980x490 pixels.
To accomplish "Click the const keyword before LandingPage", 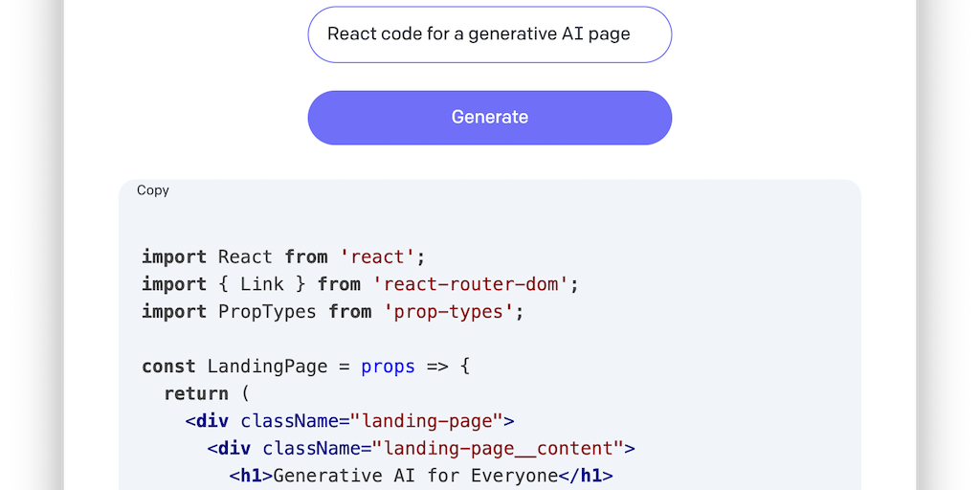I will coord(168,367).
